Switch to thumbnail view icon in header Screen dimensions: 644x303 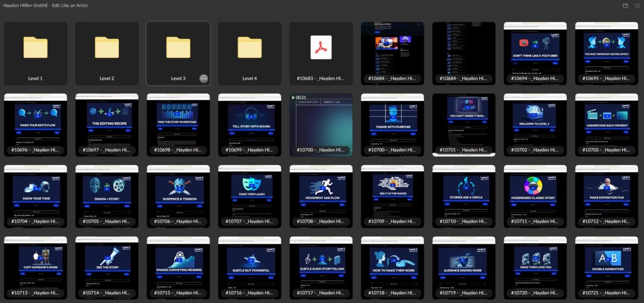click(625, 6)
